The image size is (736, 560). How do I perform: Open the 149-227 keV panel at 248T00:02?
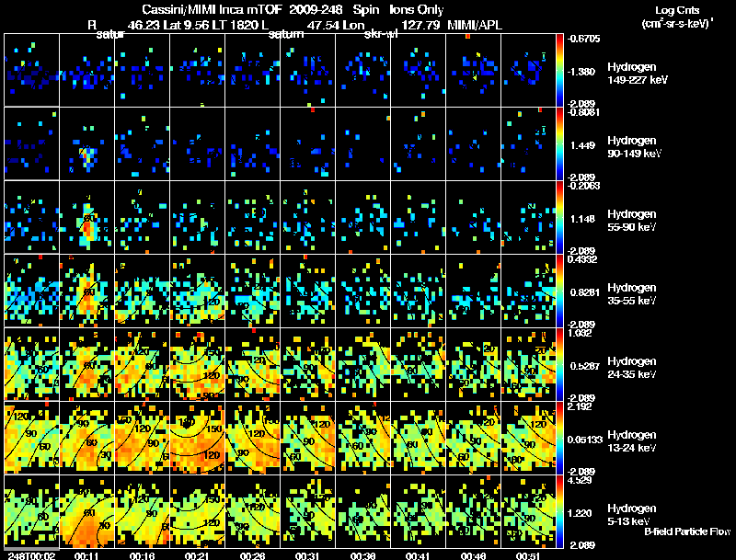pyautogui.click(x=31, y=70)
